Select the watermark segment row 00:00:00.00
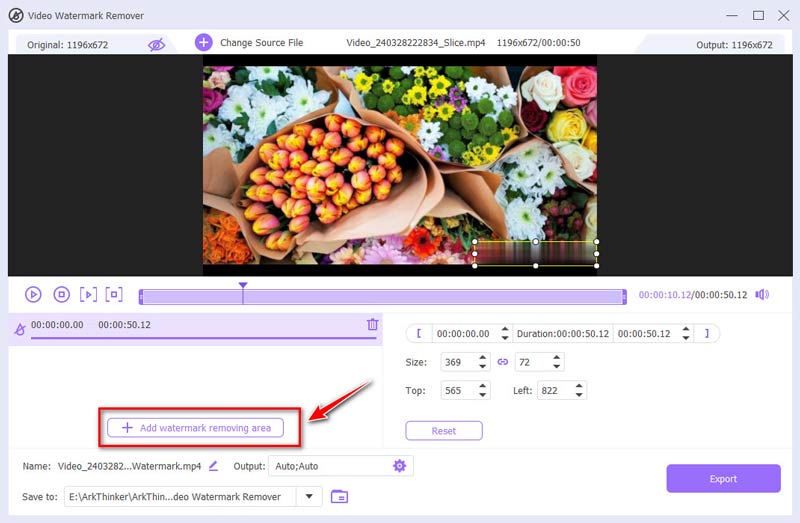The height and width of the screenshot is (523, 800). (195, 329)
